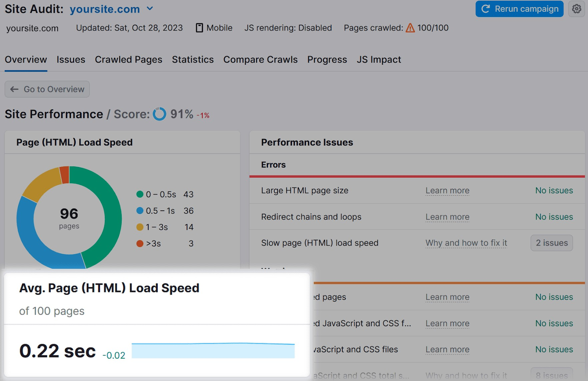Switch to the Issues tab
This screenshot has height=381, width=588.
pyautogui.click(x=71, y=60)
